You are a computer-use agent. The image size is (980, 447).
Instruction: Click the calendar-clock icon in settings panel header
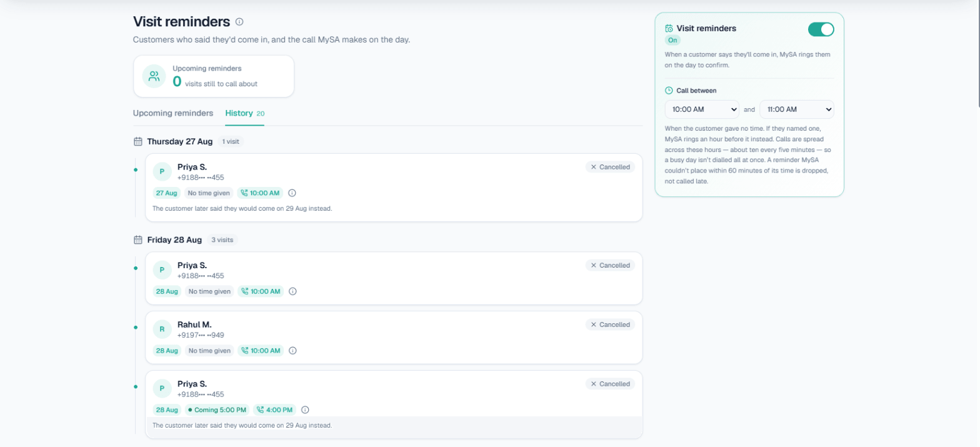coord(669,29)
